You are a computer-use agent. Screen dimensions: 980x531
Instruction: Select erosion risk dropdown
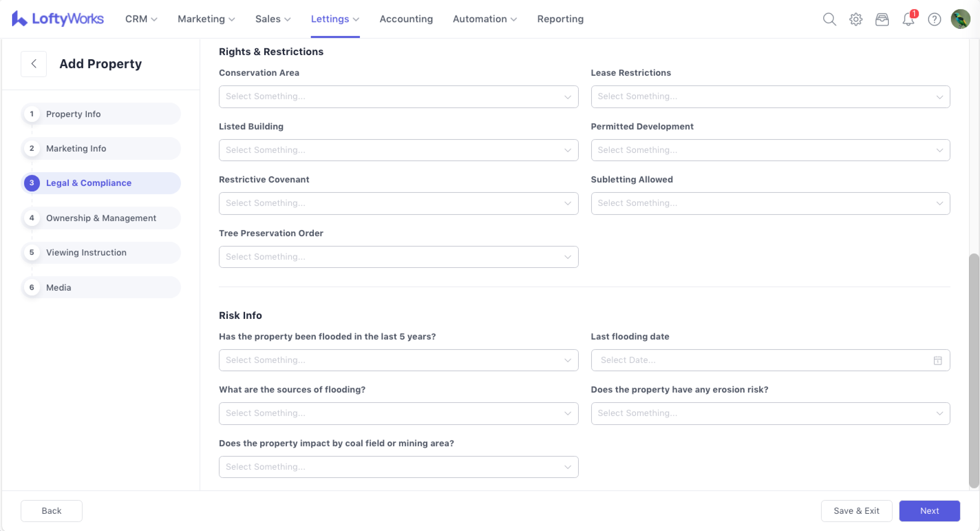tap(770, 413)
